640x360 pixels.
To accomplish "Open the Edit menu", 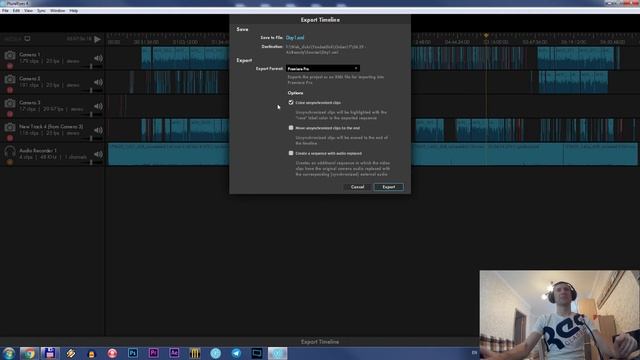I will [16, 11].
